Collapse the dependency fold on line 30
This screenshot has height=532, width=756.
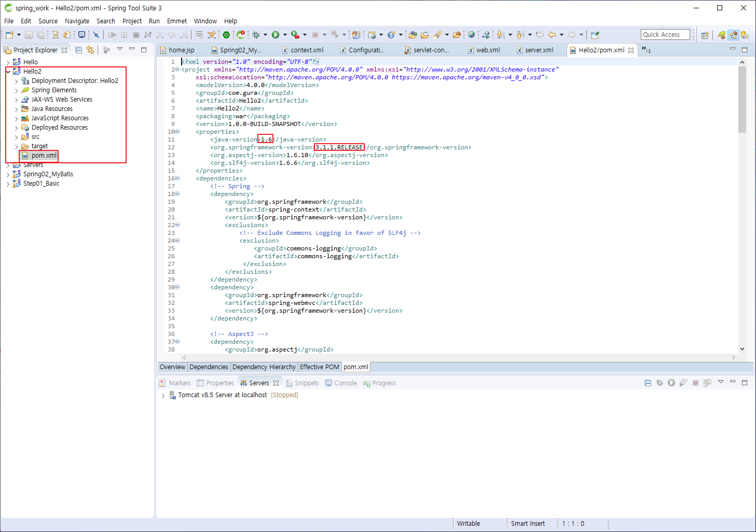point(177,287)
